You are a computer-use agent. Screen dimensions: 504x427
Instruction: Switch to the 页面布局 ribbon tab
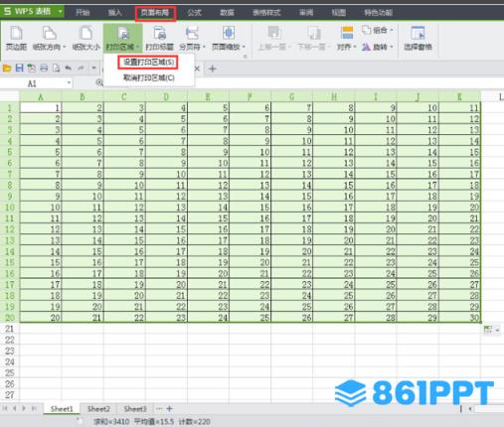pyautogui.click(x=155, y=13)
